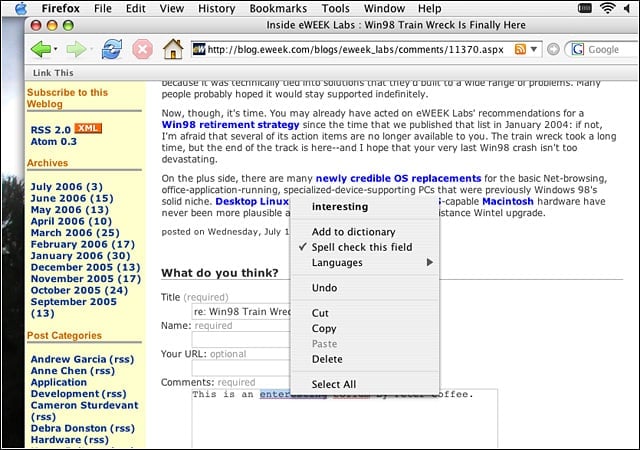Click the Link This bookmark toolbar item
The width and height of the screenshot is (640, 450).
click(x=53, y=73)
